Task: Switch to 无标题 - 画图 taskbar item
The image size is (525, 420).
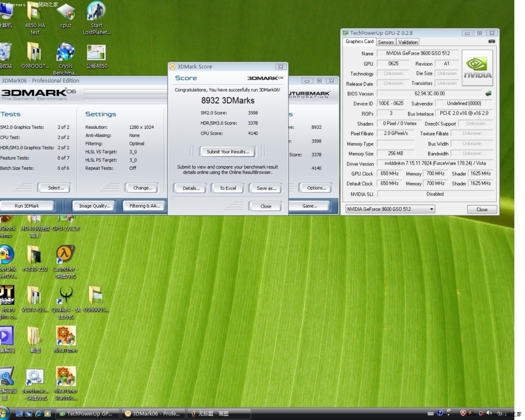Action: point(218,414)
